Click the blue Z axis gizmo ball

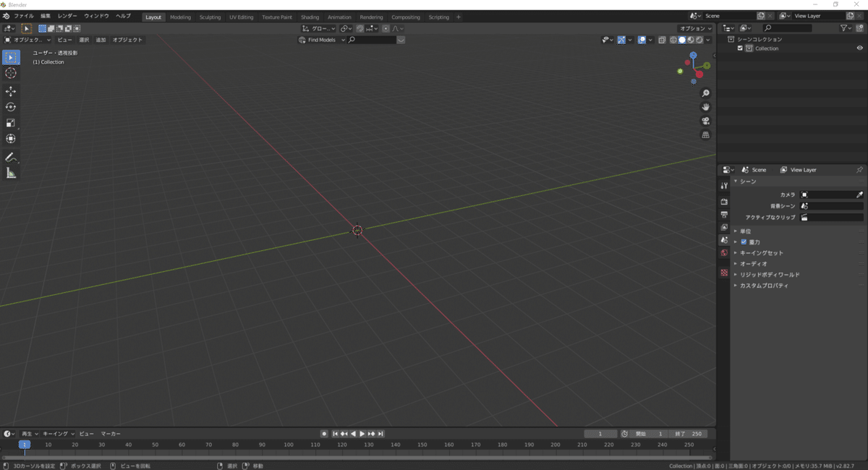tap(694, 55)
